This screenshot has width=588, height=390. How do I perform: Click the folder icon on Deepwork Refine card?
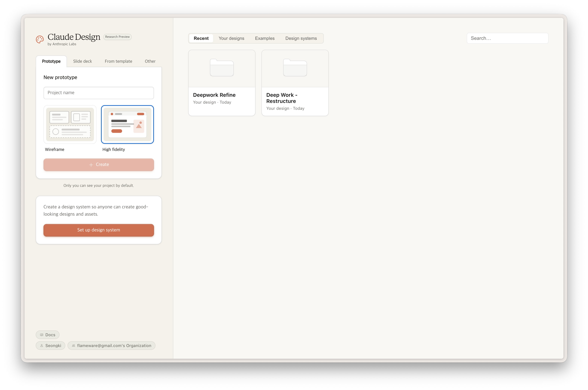(222, 68)
